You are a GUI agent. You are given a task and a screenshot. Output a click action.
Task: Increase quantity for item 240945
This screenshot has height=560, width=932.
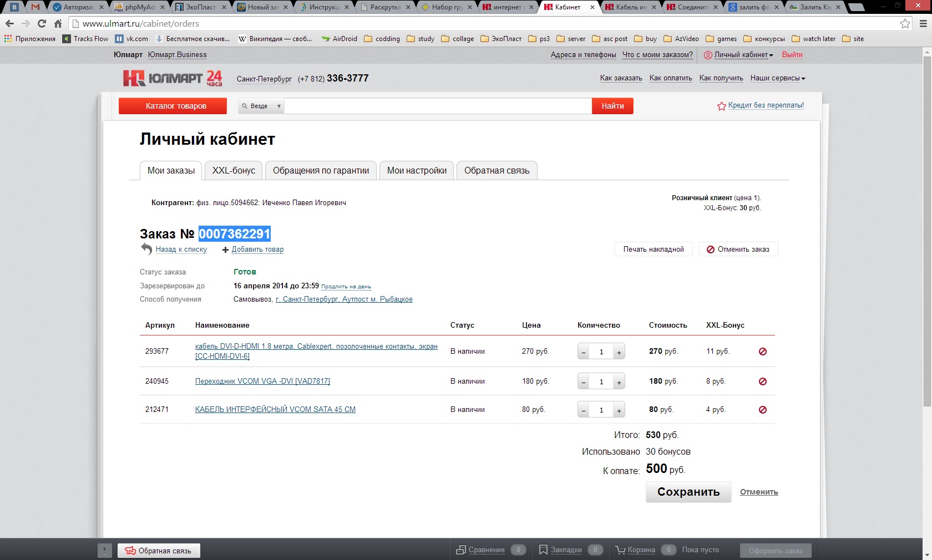click(x=619, y=381)
